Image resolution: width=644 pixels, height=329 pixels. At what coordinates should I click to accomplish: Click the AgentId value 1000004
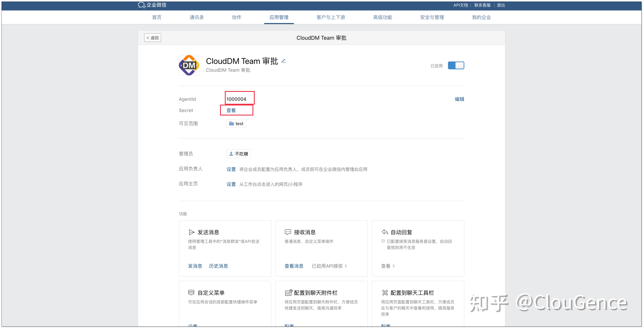point(236,99)
